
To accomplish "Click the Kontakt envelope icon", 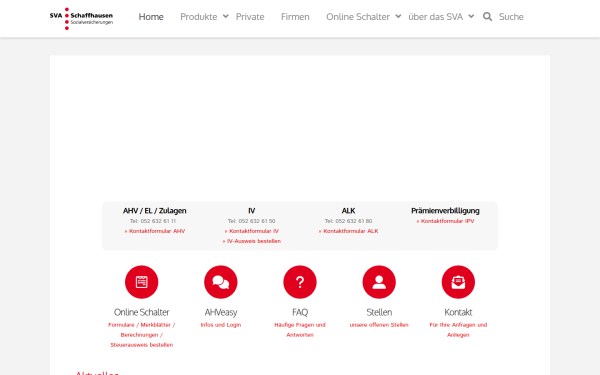I will [x=458, y=282].
